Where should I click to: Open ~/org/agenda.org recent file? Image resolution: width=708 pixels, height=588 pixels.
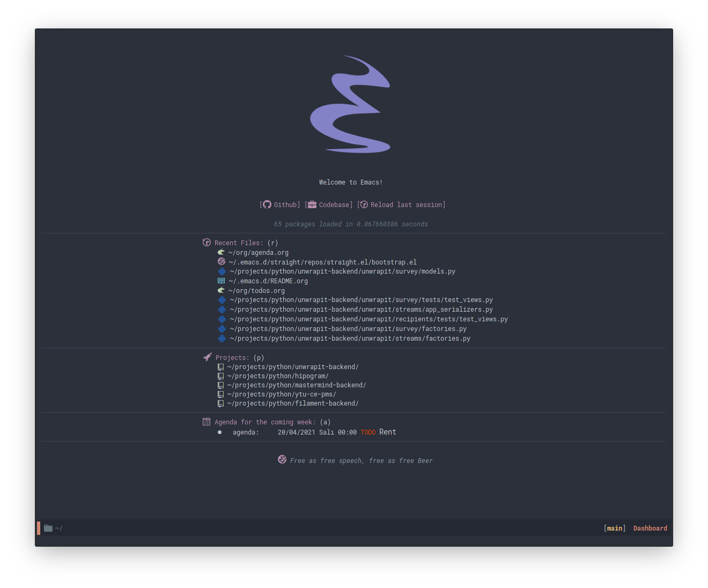(x=259, y=253)
